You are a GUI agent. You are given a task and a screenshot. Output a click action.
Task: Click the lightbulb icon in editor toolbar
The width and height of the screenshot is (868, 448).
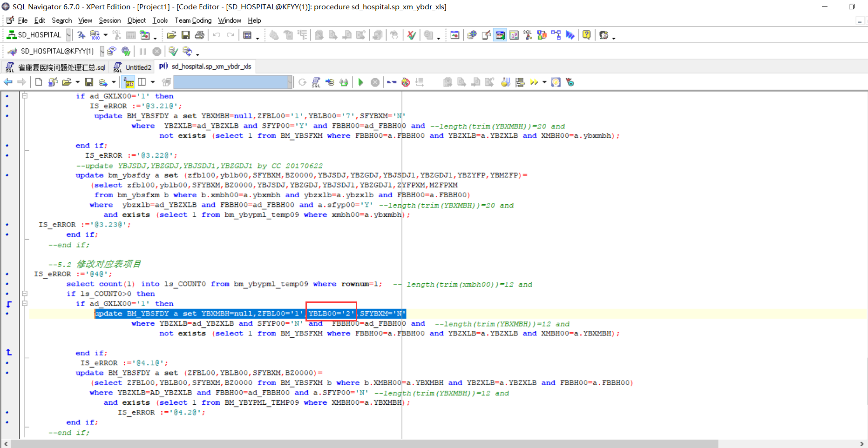[x=556, y=82]
